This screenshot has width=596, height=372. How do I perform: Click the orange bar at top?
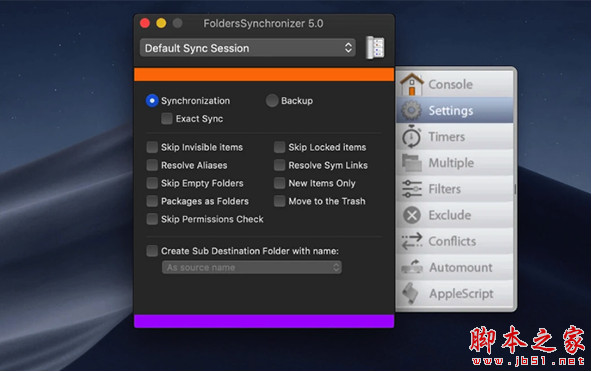pos(264,74)
